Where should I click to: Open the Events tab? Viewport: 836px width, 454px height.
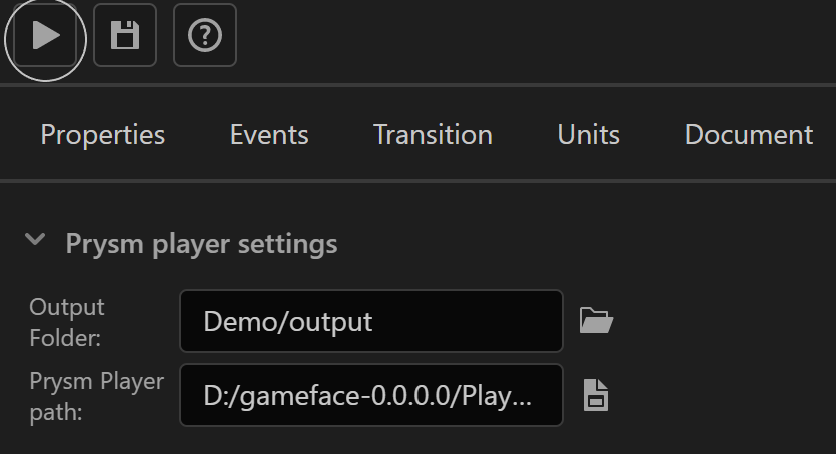269,134
